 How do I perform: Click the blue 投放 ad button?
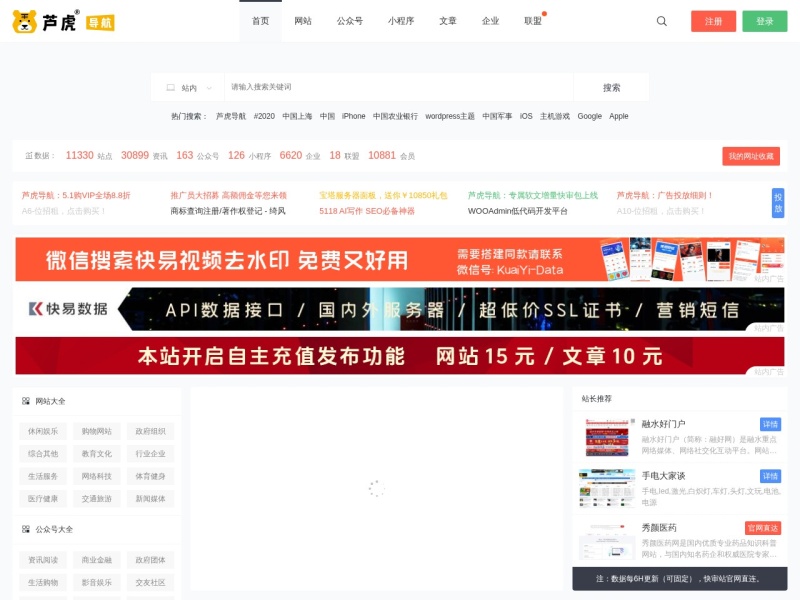pyautogui.click(x=778, y=203)
